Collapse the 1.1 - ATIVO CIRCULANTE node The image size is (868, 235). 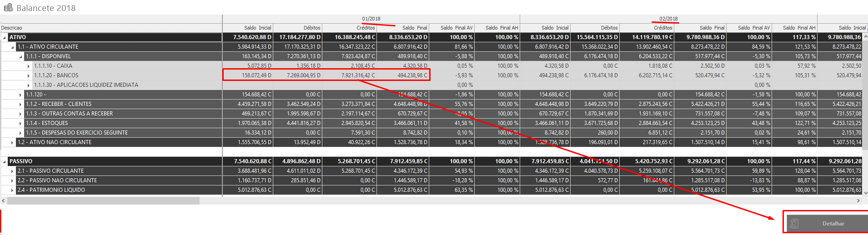[x=12, y=47]
